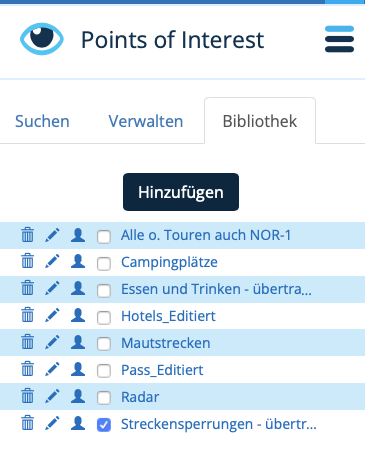The height and width of the screenshot is (454, 365).
Task: Switch to the Suchen tab
Action: tap(42, 121)
